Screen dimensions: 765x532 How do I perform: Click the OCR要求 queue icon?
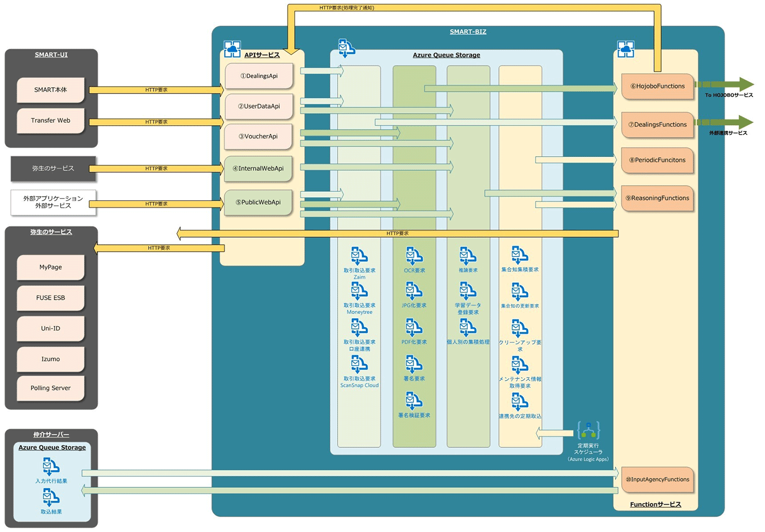coord(414,256)
